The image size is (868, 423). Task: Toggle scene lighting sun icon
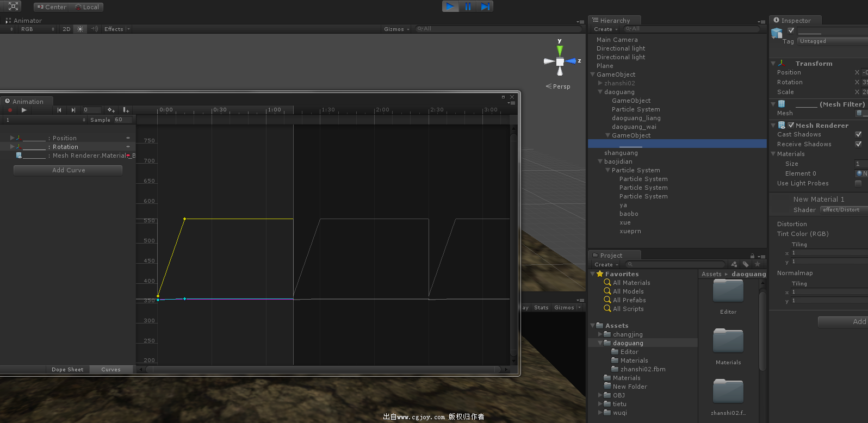80,29
